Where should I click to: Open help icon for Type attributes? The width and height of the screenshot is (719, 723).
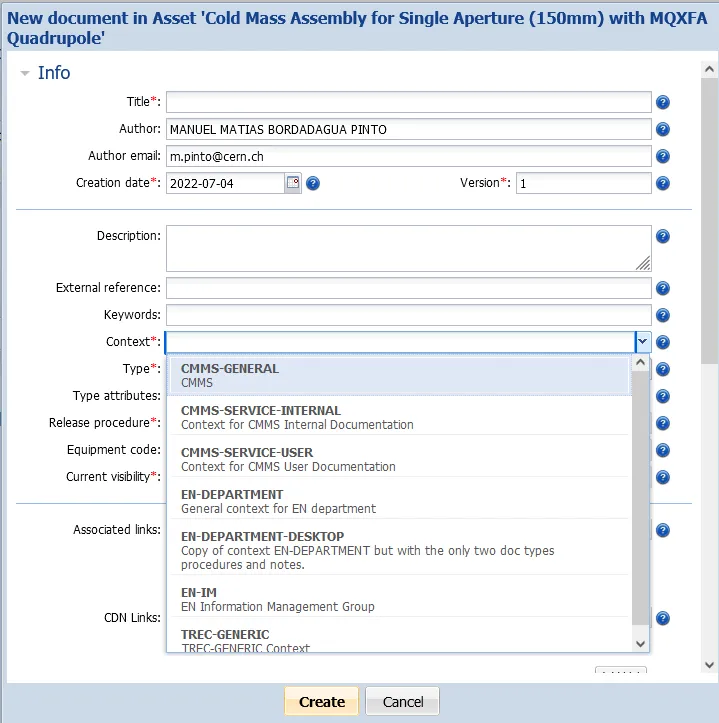(x=662, y=396)
